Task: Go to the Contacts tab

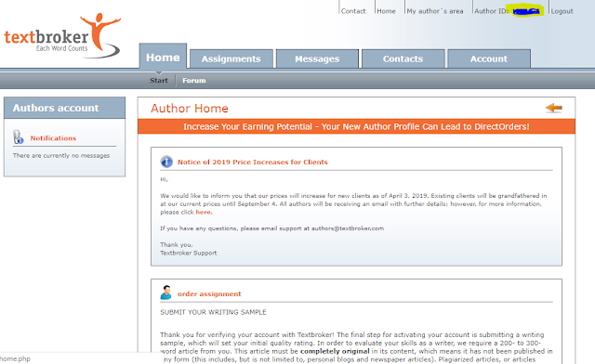Action: pos(403,58)
